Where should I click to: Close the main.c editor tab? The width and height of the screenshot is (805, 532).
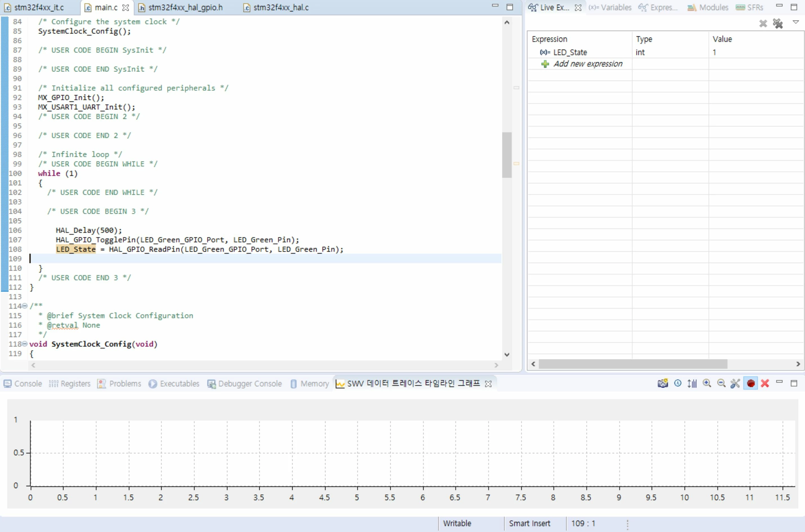coord(125,8)
